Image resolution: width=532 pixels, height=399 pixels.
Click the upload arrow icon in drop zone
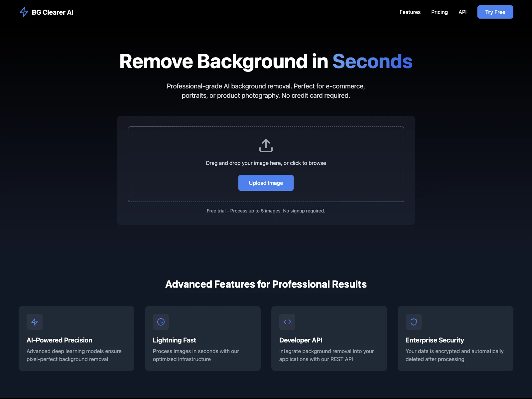[x=266, y=146]
